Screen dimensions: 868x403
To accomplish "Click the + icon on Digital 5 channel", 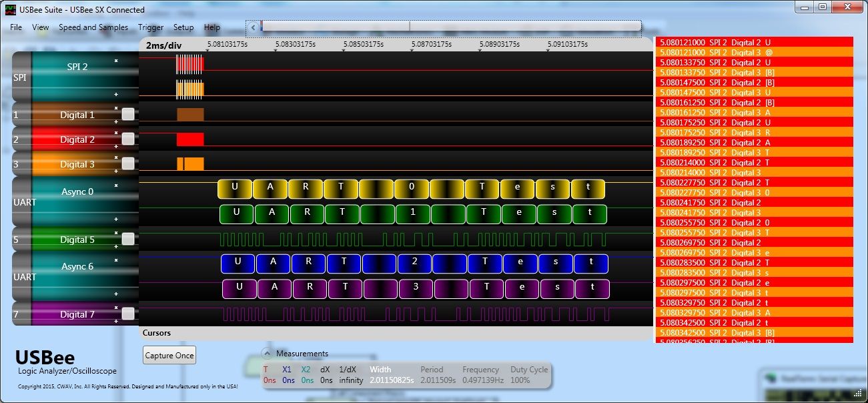I will pos(115,246).
